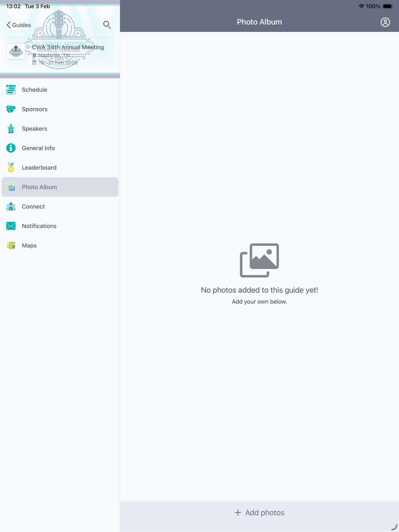Click the Notifications envelope icon

(x=11, y=226)
